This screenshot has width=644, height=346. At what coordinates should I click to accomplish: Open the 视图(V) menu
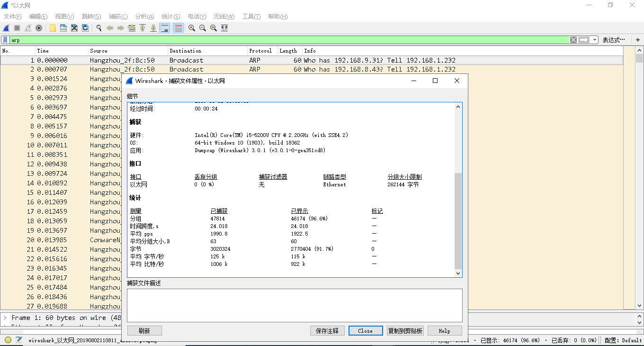tap(64, 17)
